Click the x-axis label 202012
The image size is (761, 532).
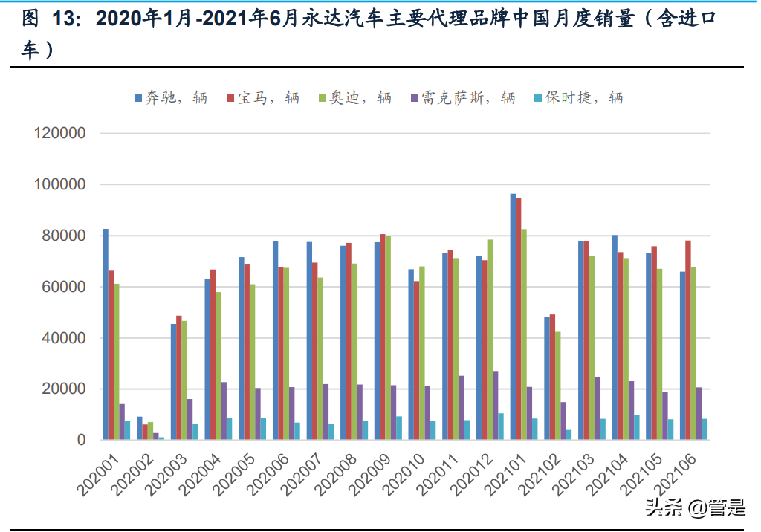point(471,475)
